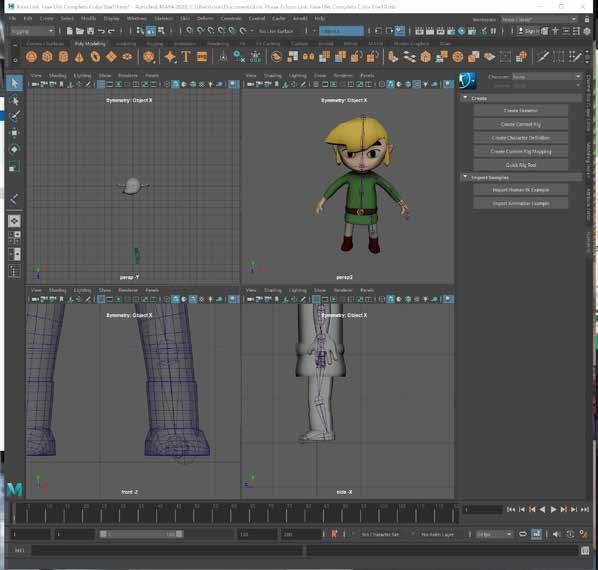598x570 pixels.
Task: Open the menu set dropdown
Action: [32, 31]
